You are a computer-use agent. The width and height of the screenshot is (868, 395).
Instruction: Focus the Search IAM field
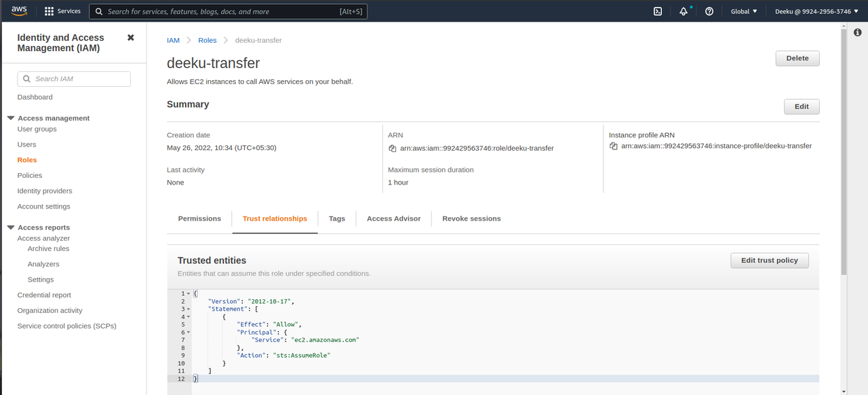[74, 79]
